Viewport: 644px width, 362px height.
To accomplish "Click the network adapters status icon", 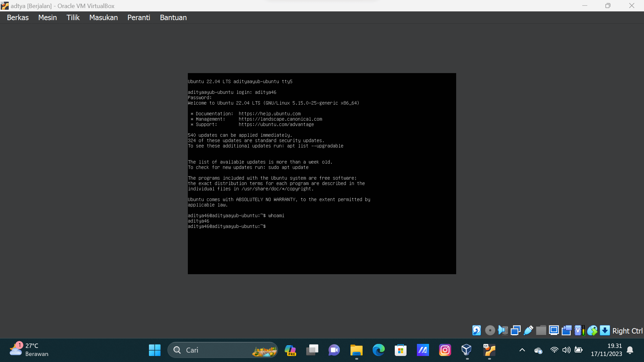I will click(516, 330).
